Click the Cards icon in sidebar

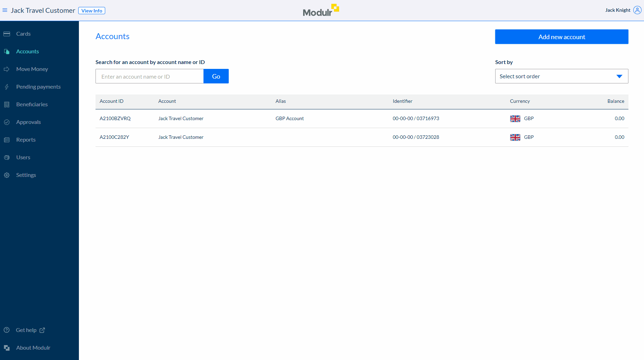point(7,34)
